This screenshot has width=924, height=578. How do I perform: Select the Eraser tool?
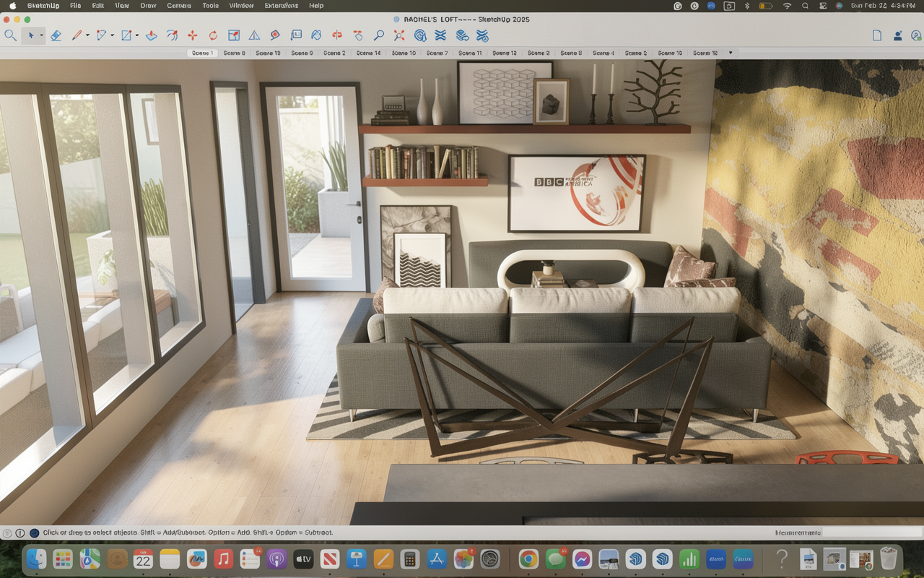click(56, 35)
